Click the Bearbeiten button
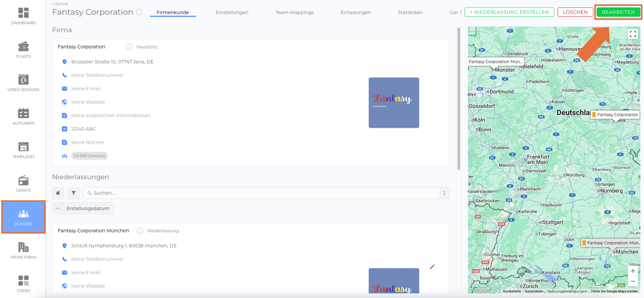Image resolution: width=644 pixels, height=298 pixels. tap(618, 12)
